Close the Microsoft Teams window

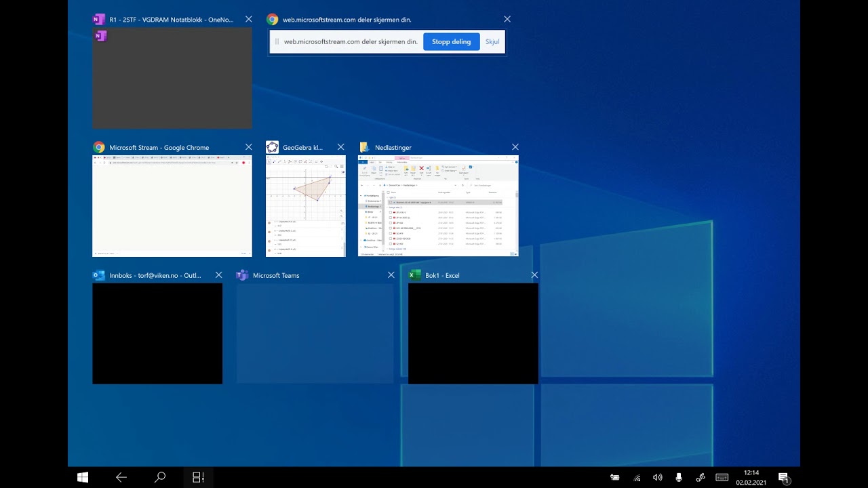pos(391,275)
